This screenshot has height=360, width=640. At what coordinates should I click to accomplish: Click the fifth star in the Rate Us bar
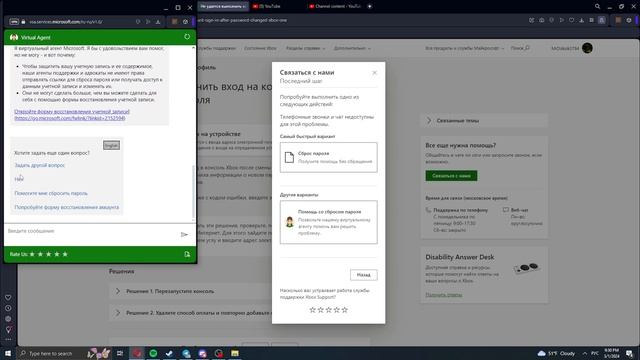[65, 254]
